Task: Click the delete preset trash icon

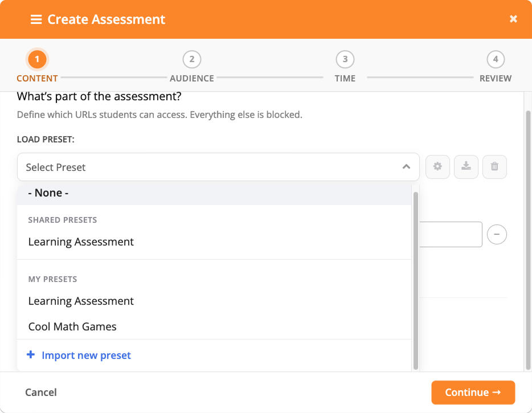Action: (494, 167)
